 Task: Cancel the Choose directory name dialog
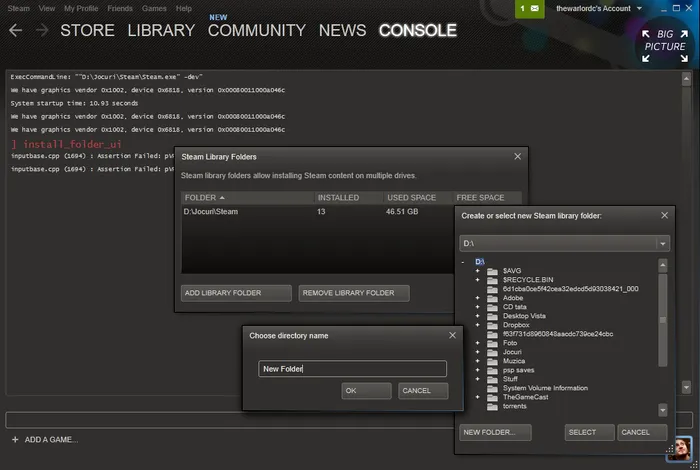coord(423,391)
